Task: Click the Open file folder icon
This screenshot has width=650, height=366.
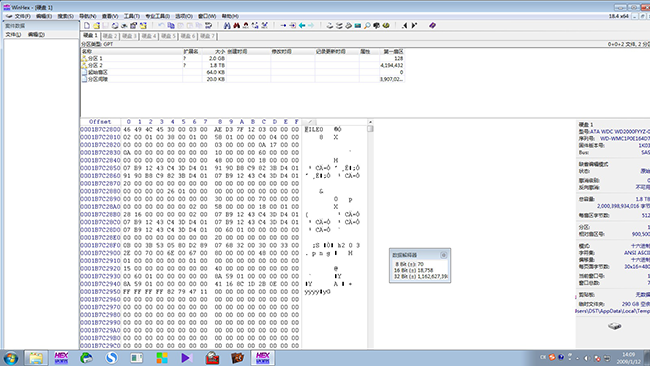Action: [97, 26]
